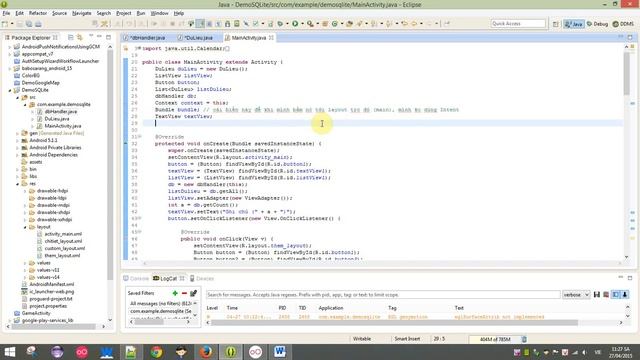Collapse the com.example.demosqlite package
Screen dimensions: 640x360
tap(25, 105)
